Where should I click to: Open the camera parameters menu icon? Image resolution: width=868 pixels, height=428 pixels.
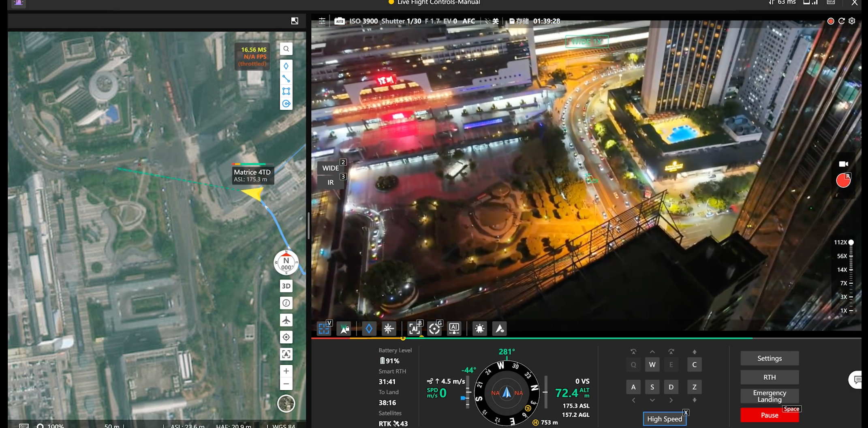(322, 21)
